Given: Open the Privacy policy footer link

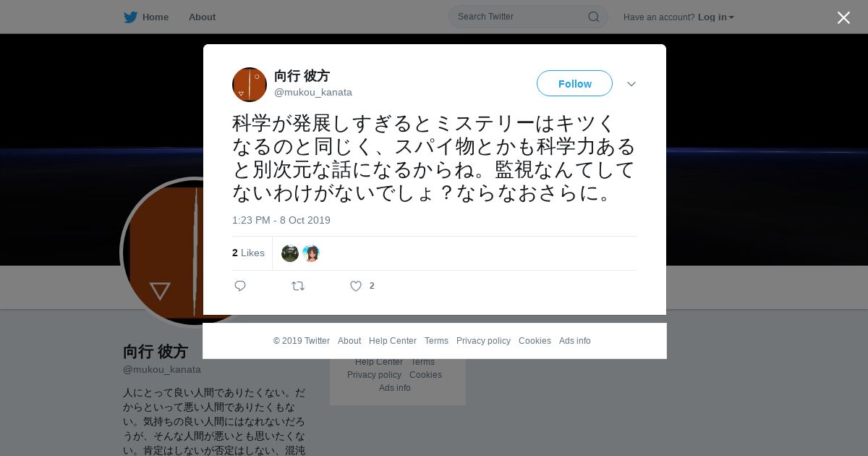Looking at the screenshot, I should tap(483, 341).
